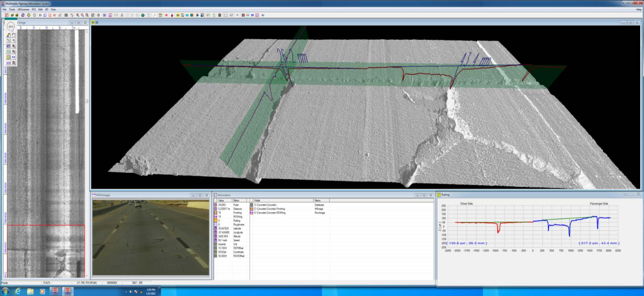
Task: Click the wrench settings icon in the toolbar
Action: pyautogui.click(x=154, y=15)
